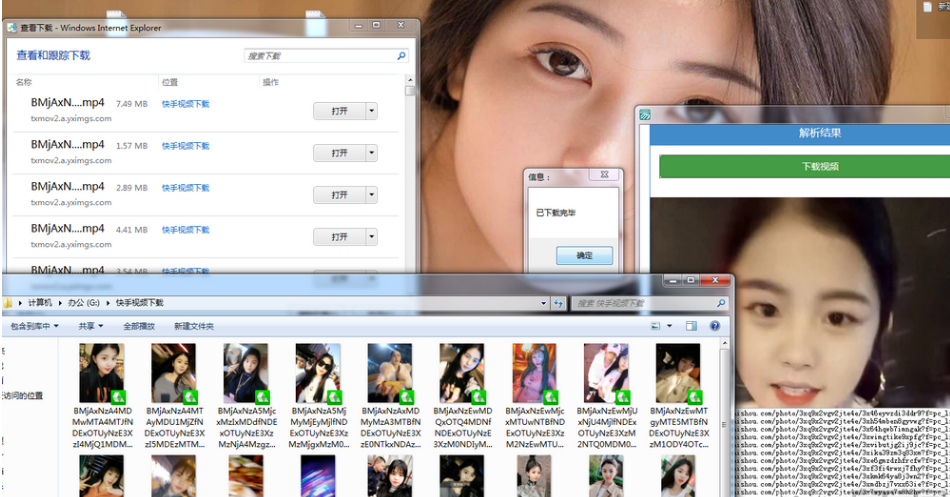Toggle the preview pane icon in Explorer

tap(691, 326)
